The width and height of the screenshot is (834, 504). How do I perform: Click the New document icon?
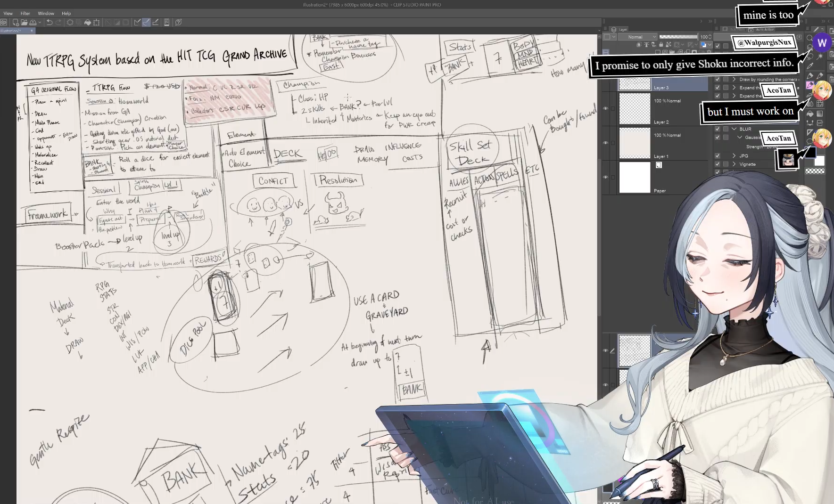click(x=16, y=22)
